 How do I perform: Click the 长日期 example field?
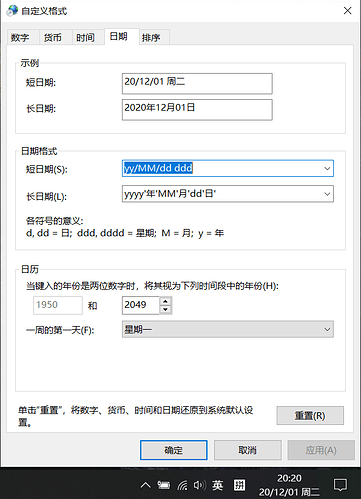click(197, 110)
